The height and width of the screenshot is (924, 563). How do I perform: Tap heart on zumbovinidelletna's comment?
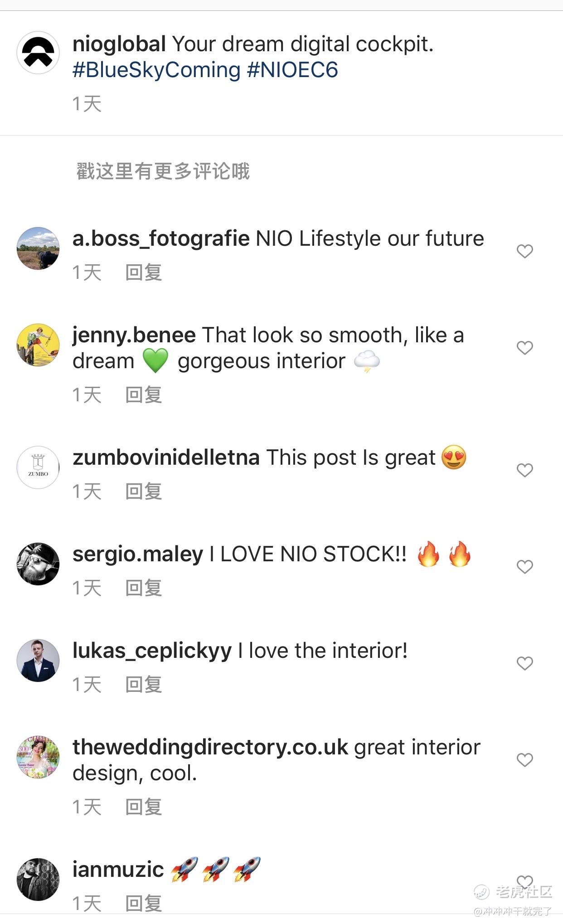[x=524, y=470]
